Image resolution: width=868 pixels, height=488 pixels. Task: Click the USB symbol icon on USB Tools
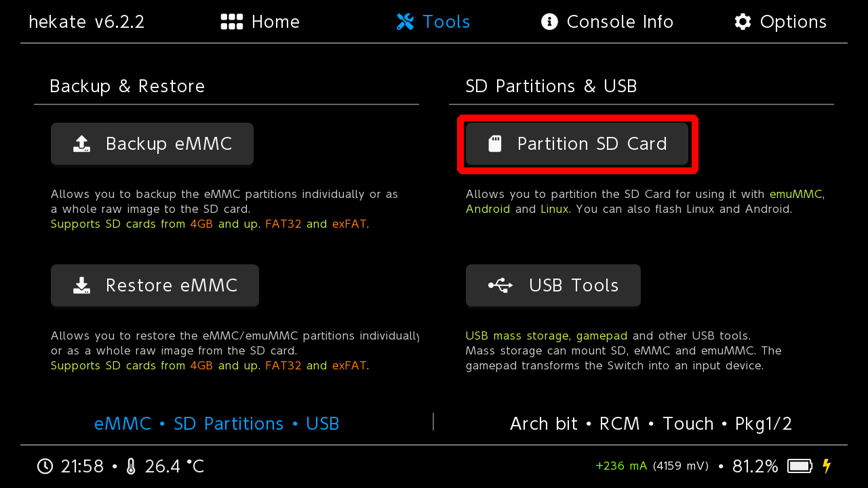pyautogui.click(x=500, y=285)
